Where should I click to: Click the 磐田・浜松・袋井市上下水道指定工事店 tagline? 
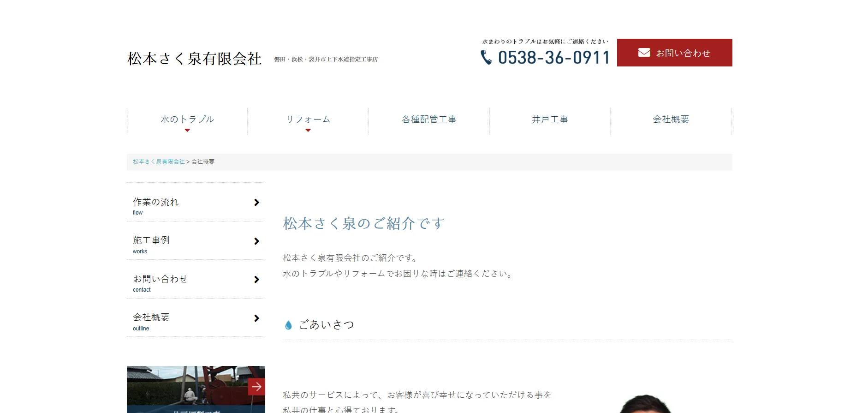coord(326,59)
